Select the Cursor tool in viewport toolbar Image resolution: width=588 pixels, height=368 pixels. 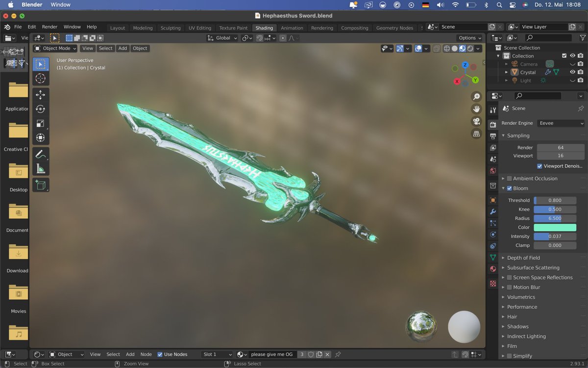click(x=41, y=79)
